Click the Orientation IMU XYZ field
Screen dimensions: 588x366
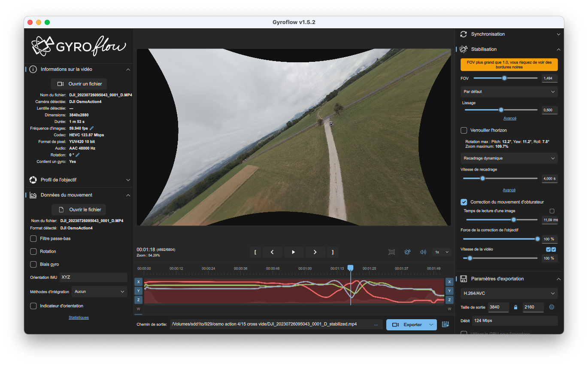pyautogui.click(x=94, y=278)
